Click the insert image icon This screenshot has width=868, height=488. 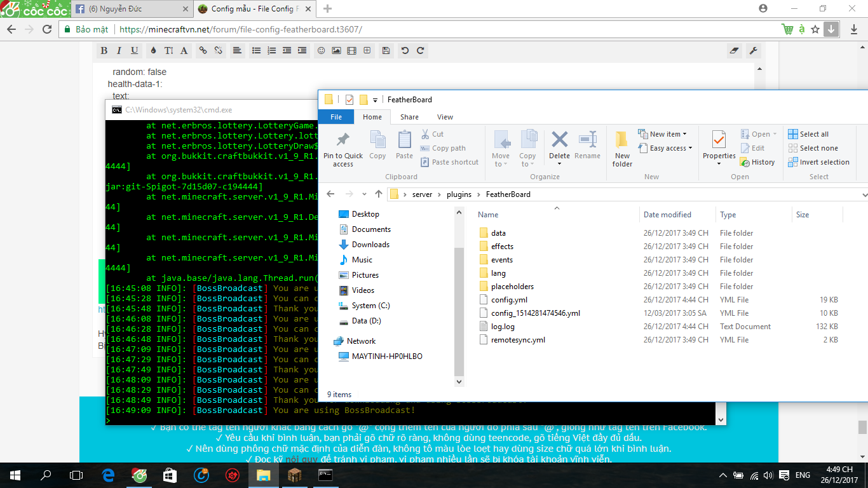click(x=336, y=51)
